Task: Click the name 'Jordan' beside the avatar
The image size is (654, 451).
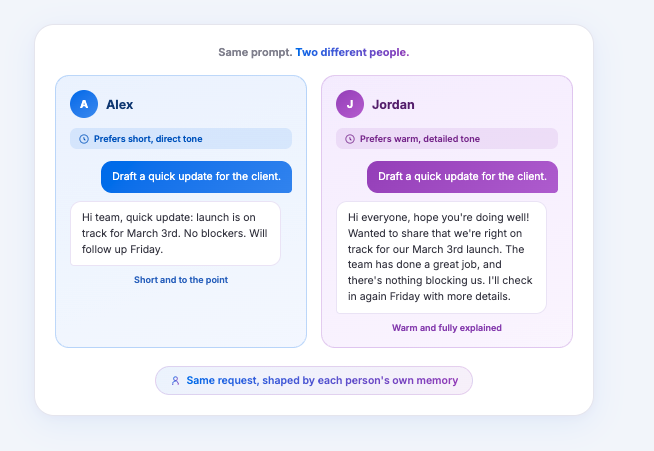Action: pos(393,104)
